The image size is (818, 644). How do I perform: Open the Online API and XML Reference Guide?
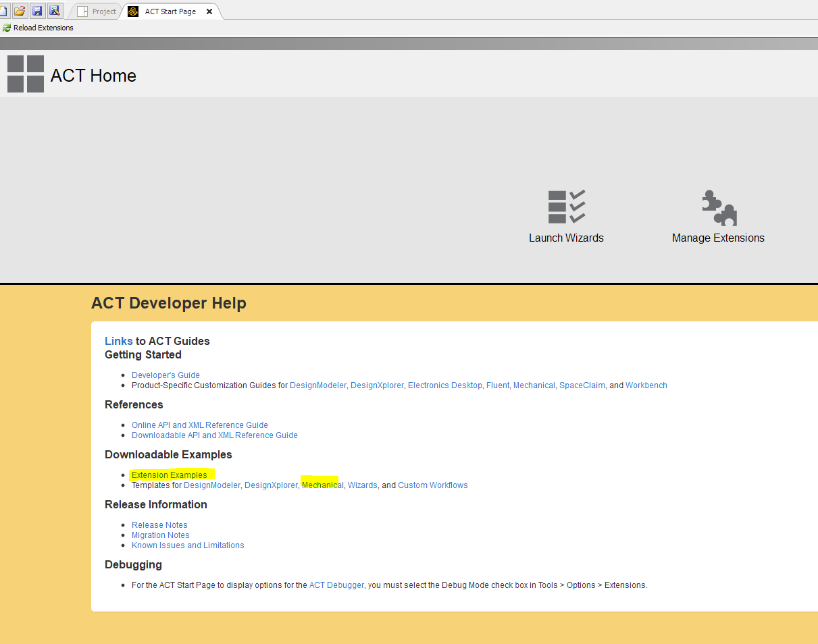199,425
